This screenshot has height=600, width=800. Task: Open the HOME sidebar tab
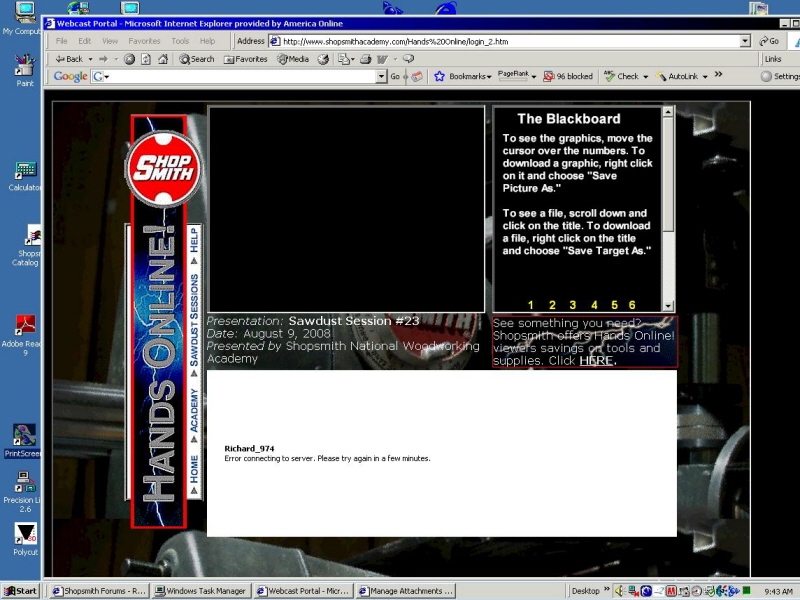[x=194, y=469]
